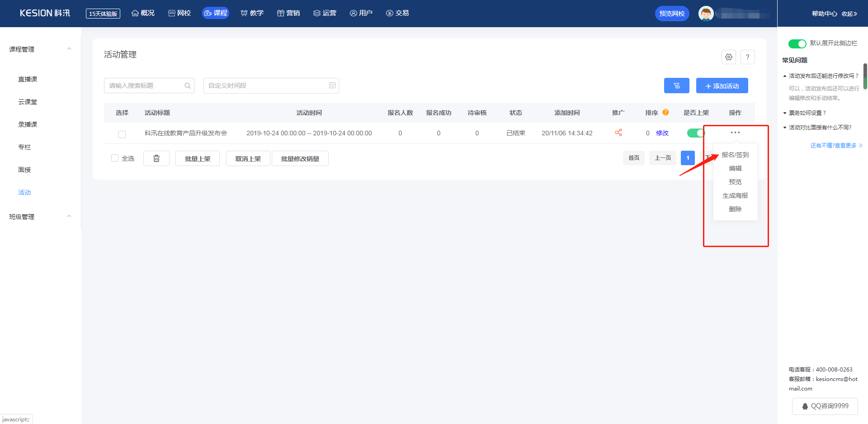Viewport: 868px width, 424px height.
Task: Click the blue filter icon button
Action: (x=676, y=86)
